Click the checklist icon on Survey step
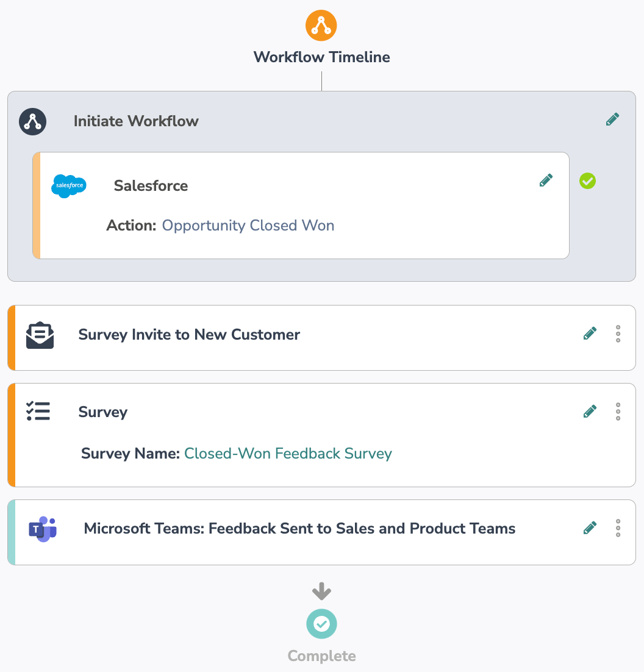The width and height of the screenshot is (644, 672). 38,412
